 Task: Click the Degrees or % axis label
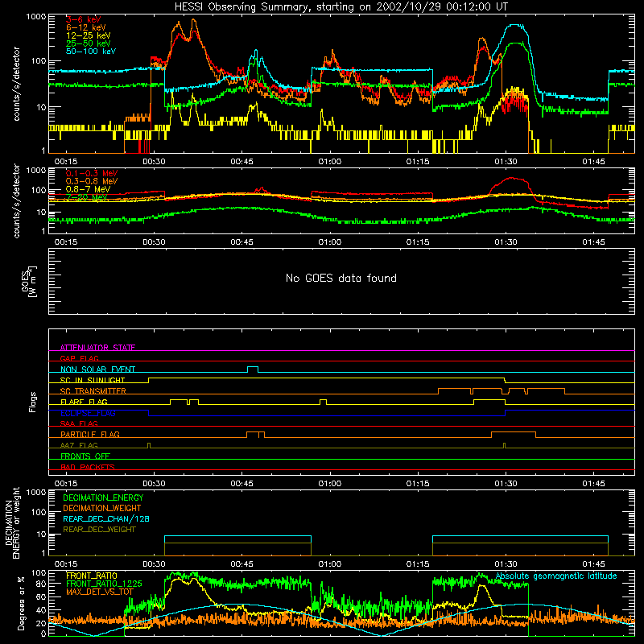point(21,603)
